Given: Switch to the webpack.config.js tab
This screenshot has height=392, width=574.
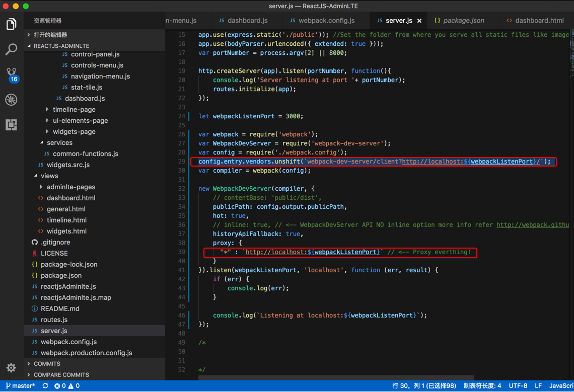Looking at the screenshot, I should (x=326, y=21).
